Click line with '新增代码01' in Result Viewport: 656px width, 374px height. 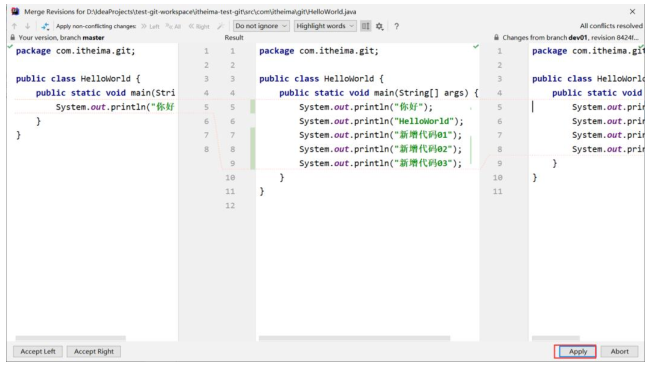(380, 135)
